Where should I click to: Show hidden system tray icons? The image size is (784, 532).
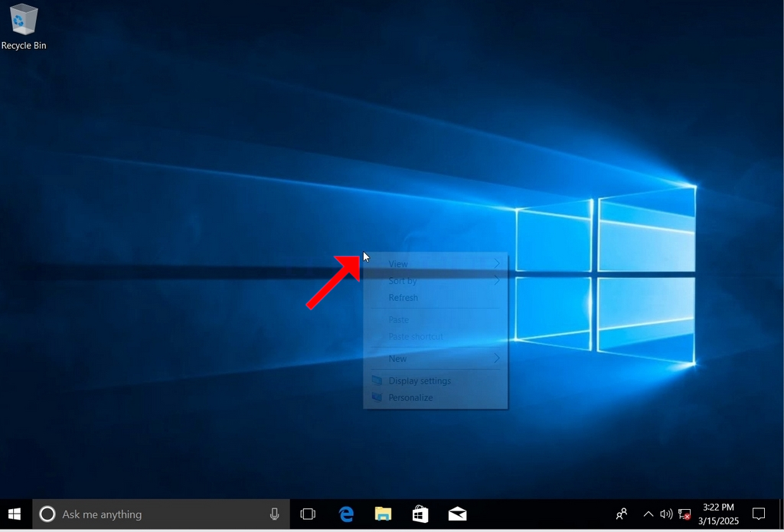click(x=648, y=514)
